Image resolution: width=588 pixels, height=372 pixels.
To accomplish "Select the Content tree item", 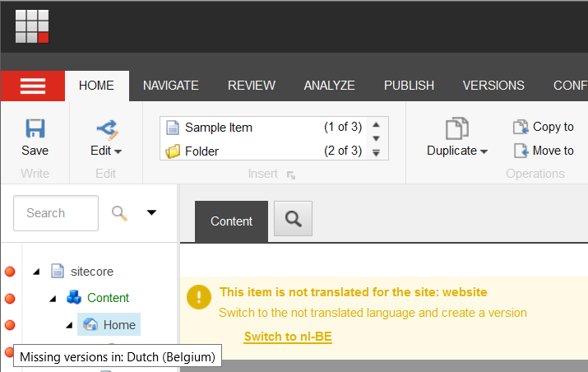I will tap(108, 298).
